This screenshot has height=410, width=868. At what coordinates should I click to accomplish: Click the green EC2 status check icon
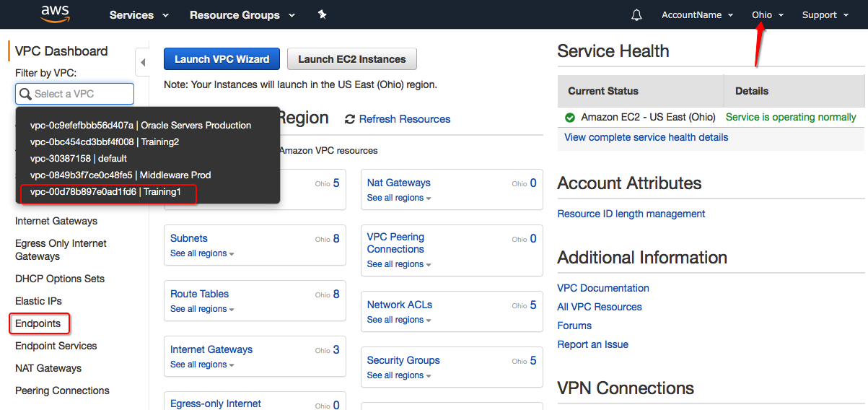click(x=570, y=117)
